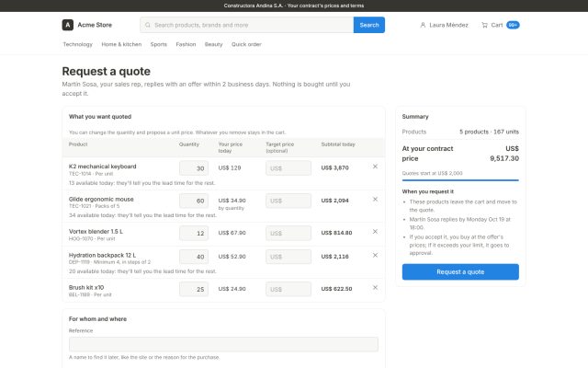Open the Beauty category
Screen dimensions: 588x368
[214, 44]
